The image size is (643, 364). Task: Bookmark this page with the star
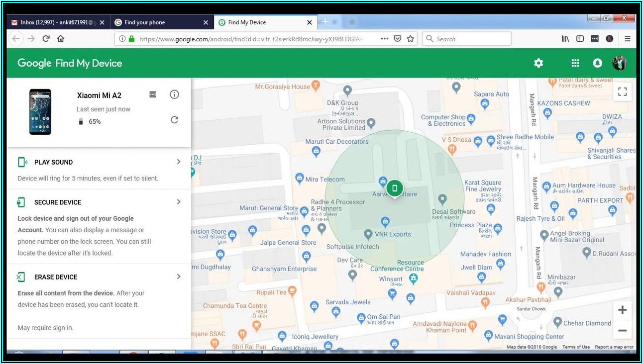(x=411, y=39)
